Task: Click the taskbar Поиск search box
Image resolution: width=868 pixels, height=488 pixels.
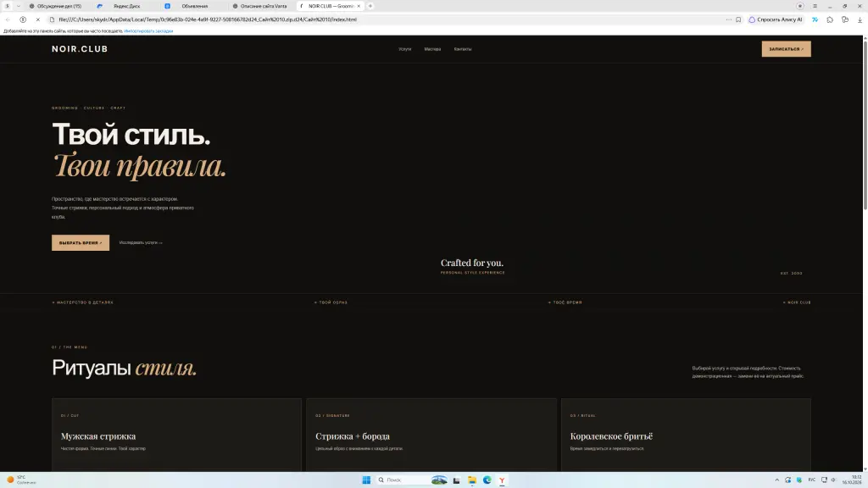Action: [411, 480]
